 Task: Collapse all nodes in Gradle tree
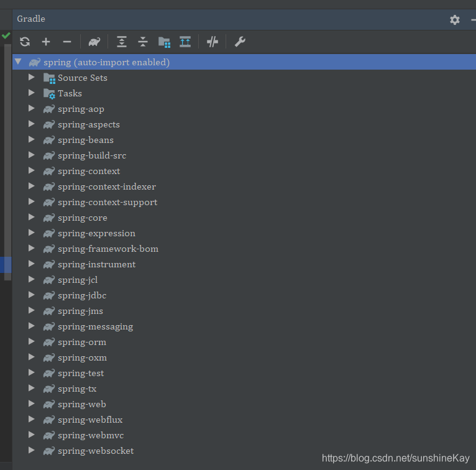(143, 42)
